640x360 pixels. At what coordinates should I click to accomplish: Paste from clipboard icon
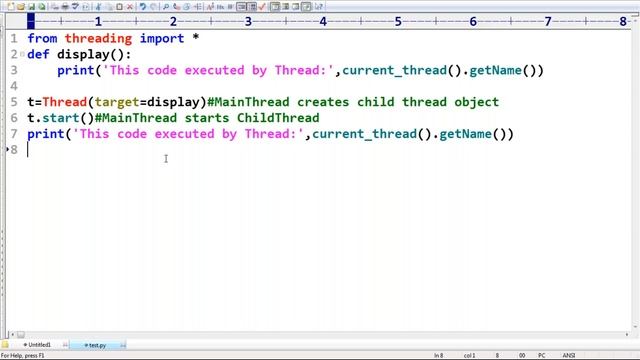click(119, 7)
